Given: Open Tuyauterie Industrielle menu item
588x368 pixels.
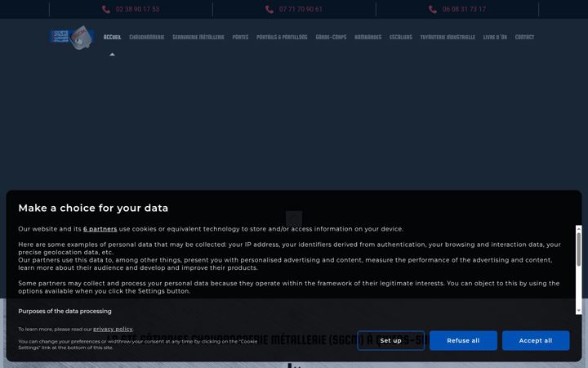Looking at the screenshot, I should pyautogui.click(x=448, y=37).
